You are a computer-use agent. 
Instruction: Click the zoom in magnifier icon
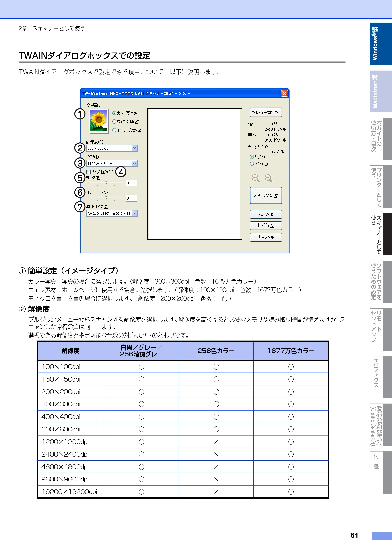point(255,178)
